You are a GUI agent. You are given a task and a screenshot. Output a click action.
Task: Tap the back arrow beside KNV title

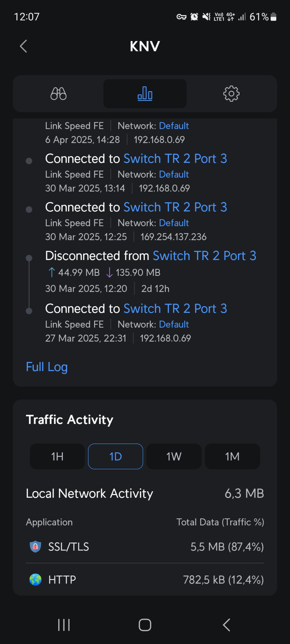coord(24,46)
